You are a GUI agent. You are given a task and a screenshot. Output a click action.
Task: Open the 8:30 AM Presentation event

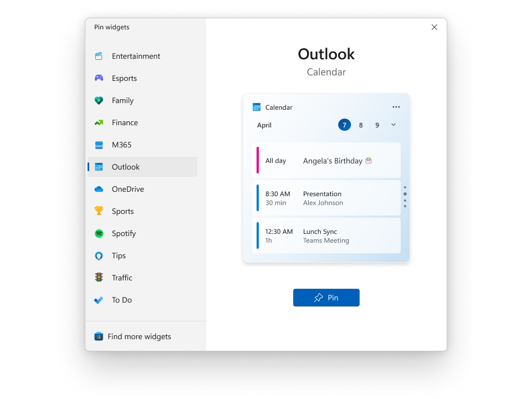tap(326, 198)
